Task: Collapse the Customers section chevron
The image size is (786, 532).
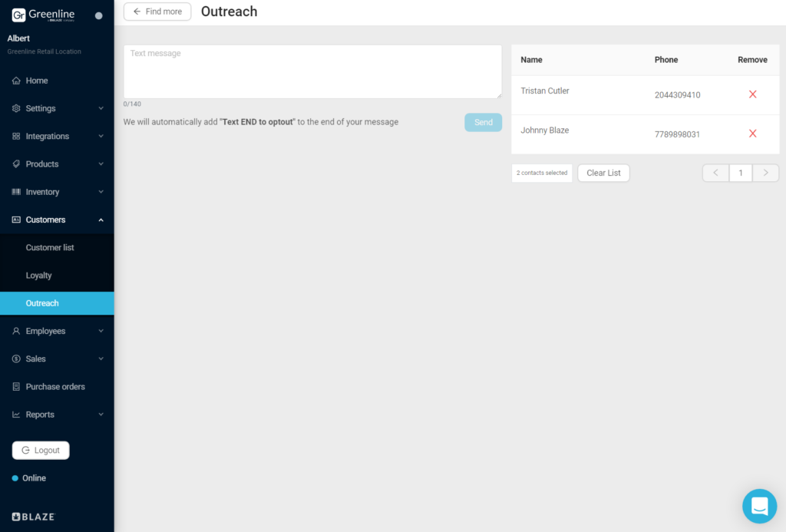Action: click(101, 220)
